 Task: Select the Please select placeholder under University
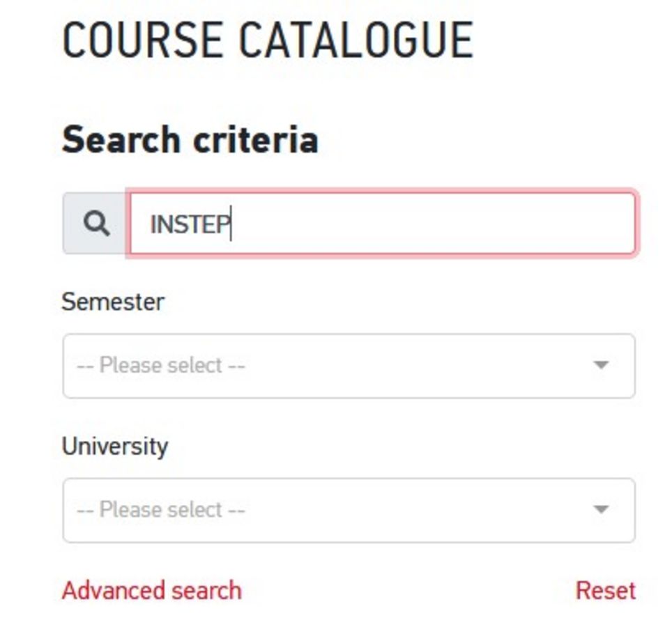(x=161, y=510)
